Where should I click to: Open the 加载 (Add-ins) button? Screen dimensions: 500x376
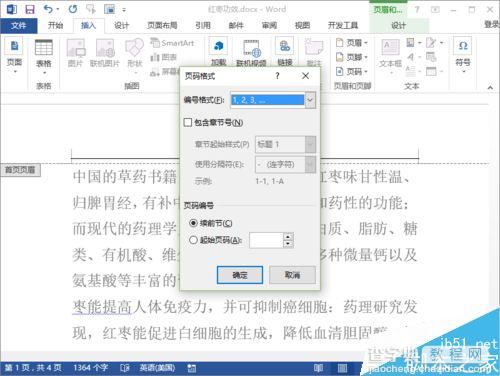coord(218,53)
